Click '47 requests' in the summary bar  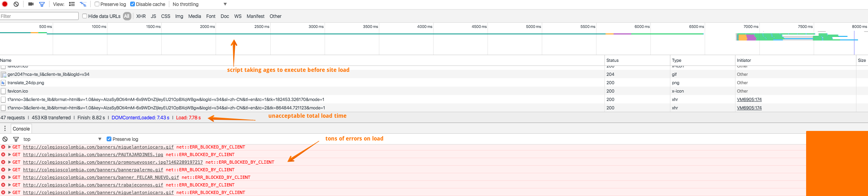pyautogui.click(x=13, y=118)
